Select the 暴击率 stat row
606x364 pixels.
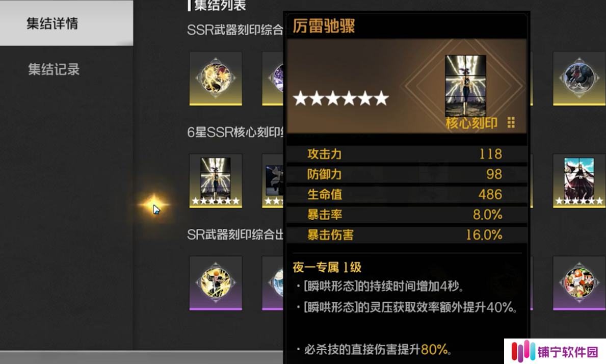407,215
